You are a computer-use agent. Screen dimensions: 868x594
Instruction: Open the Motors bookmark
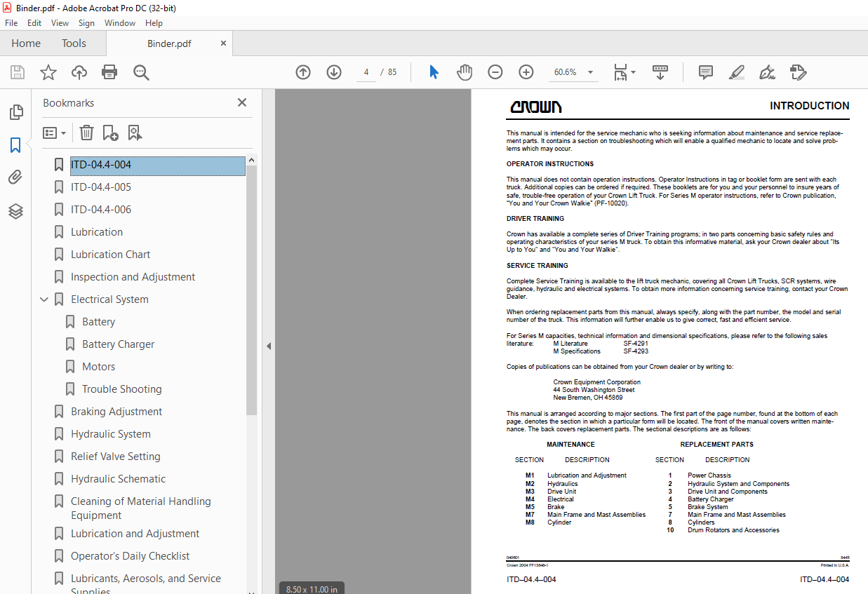pyautogui.click(x=98, y=367)
